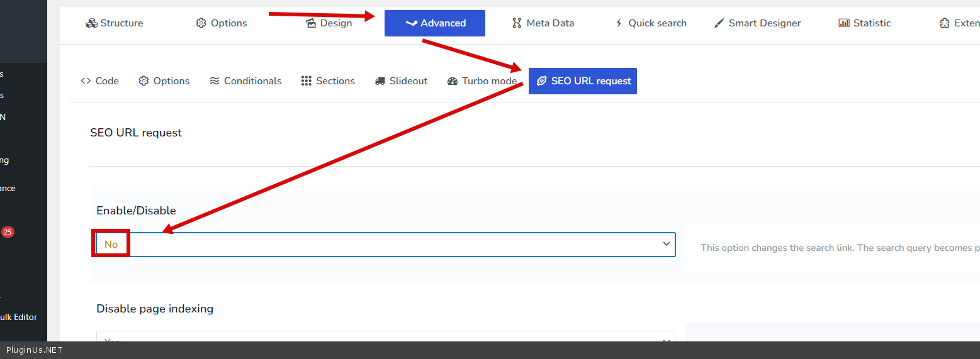
Task: Open the Code sub-tab
Action: click(100, 81)
